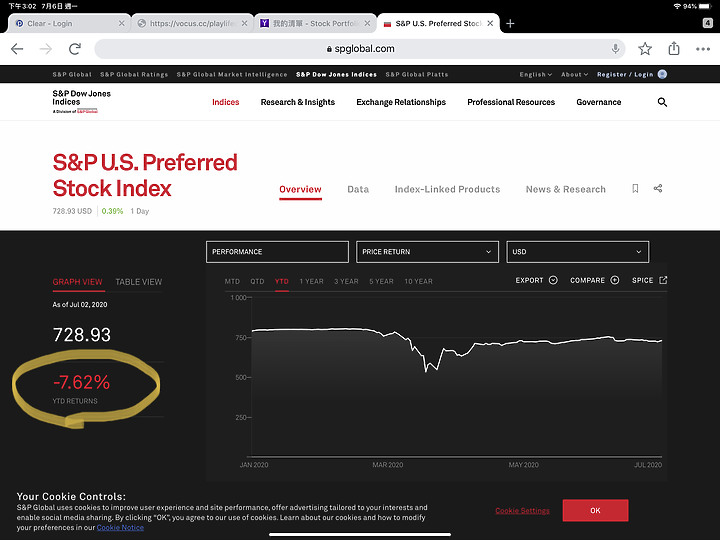The width and height of the screenshot is (720, 540).
Task: Open the browser three-dot menu
Action: (703, 49)
